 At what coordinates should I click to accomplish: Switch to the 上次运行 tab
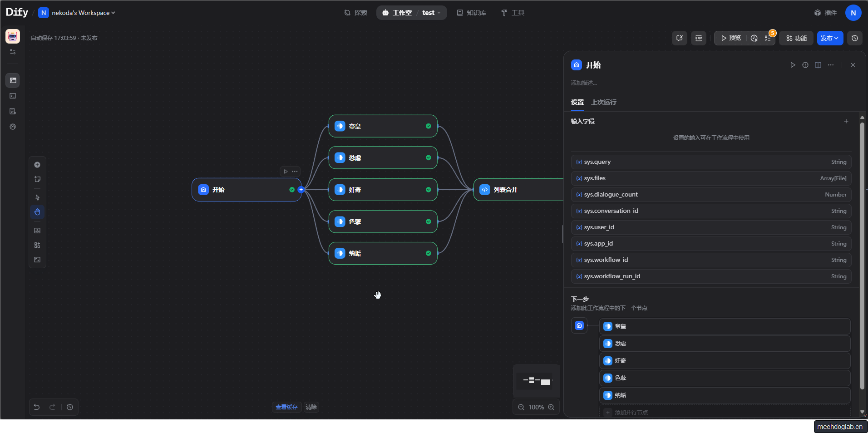click(604, 102)
